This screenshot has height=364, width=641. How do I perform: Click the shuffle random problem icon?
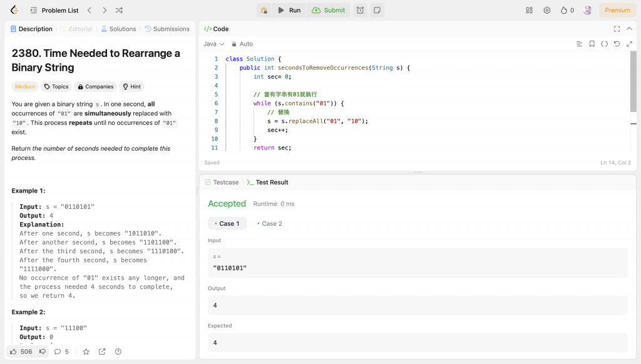click(x=120, y=10)
